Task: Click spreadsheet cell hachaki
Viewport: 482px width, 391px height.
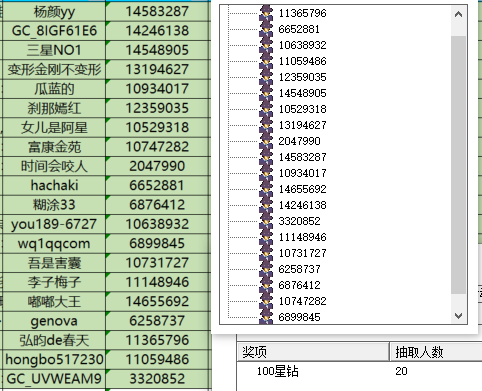Action: tap(54, 186)
